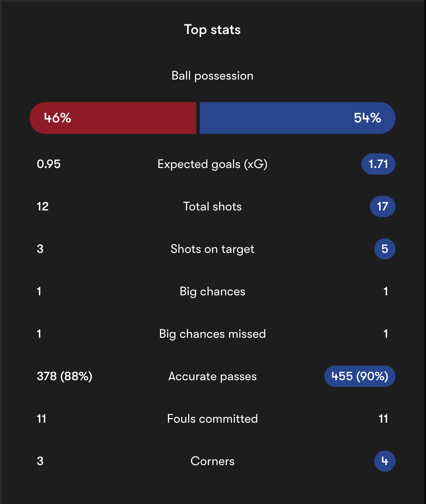This screenshot has height=504, width=426.
Task: Click the 5 shots on target badge
Action: point(385,249)
